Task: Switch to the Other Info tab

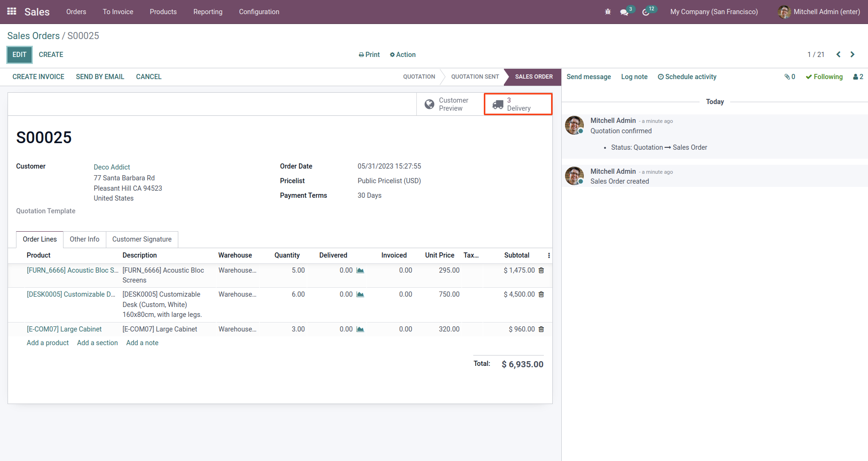Action: click(x=85, y=239)
